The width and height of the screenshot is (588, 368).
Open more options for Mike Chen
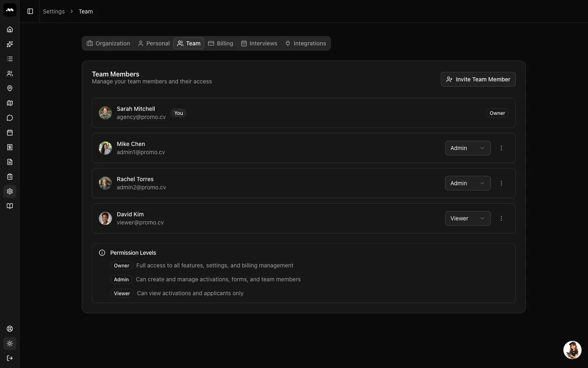coord(501,148)
